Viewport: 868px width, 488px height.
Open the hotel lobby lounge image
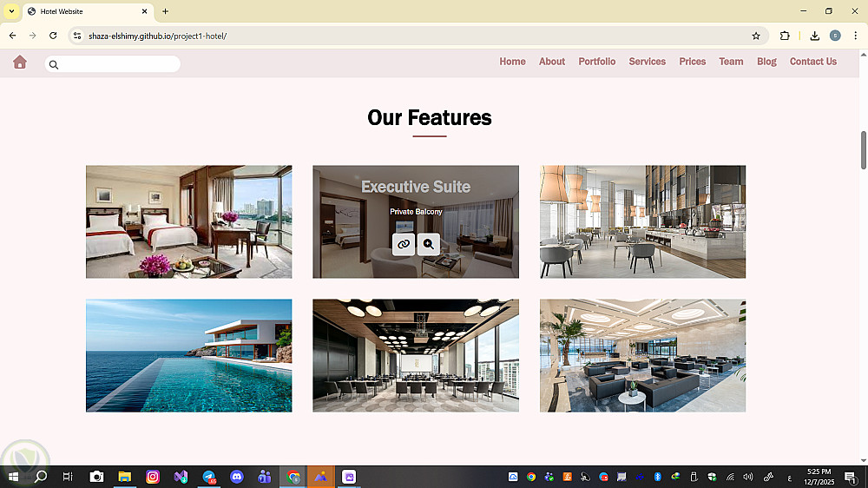(642, 356)
